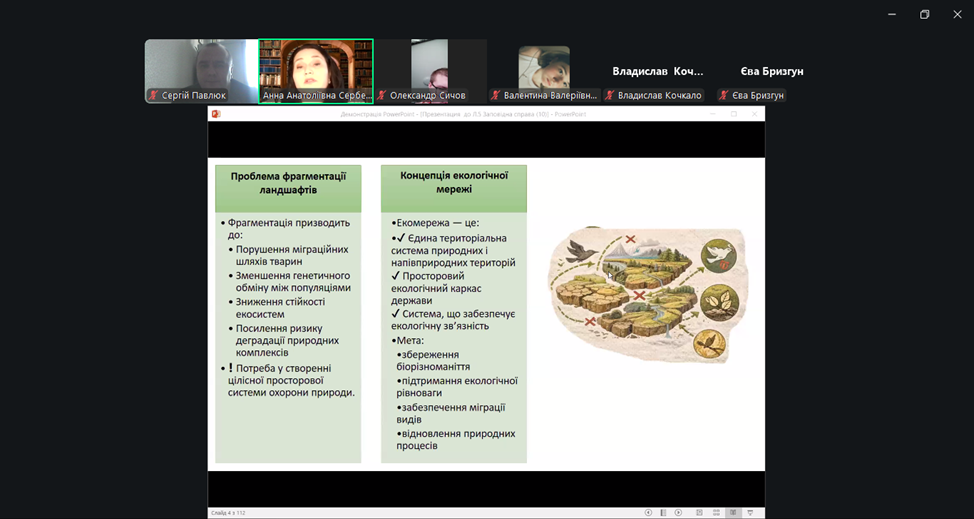Maximize the shared PowerPoint window
The image size is (974, 519).
pos(734,114)
